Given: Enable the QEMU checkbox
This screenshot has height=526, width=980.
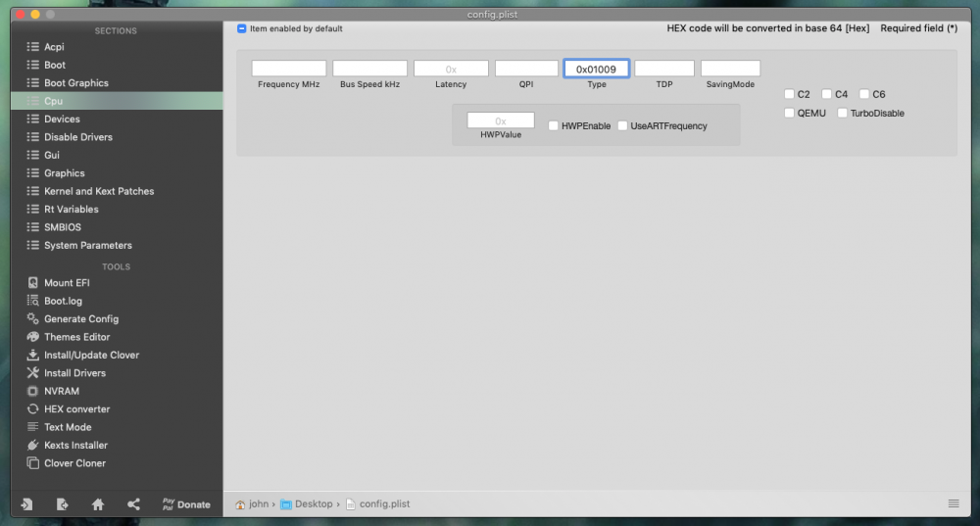Looking at the screenshot, I should point(789,113).
